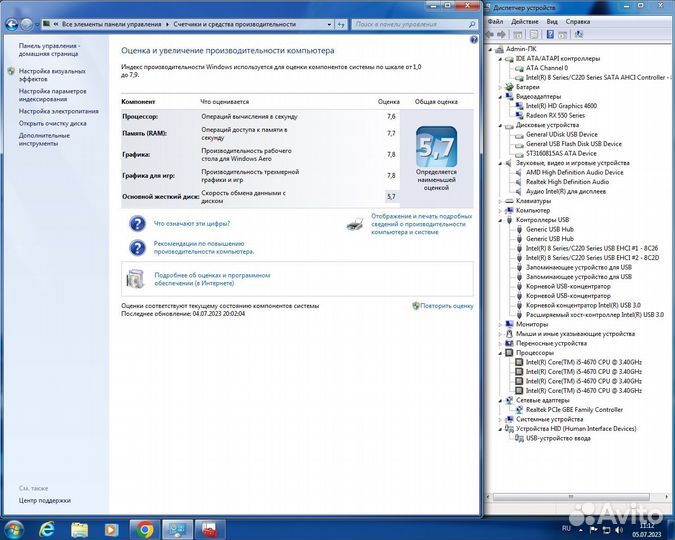Viewport: 675px width, 540px height.
Task: Collapse the 'Процессоры' node
Action: pos(500,353)
